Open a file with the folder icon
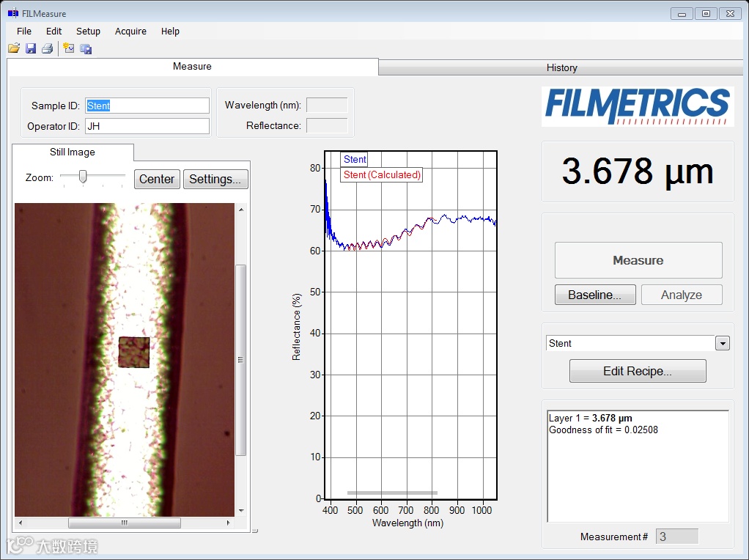Viewport: 749px width, 560px height. coord(14,48)
